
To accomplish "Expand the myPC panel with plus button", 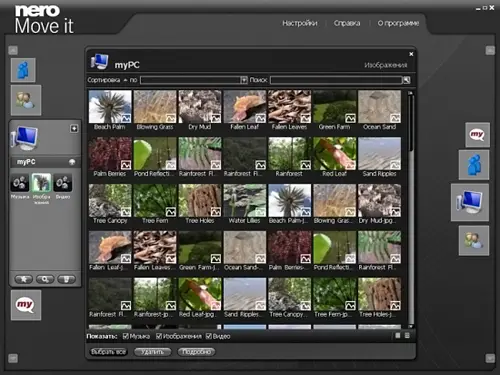I will click(74, 129).
